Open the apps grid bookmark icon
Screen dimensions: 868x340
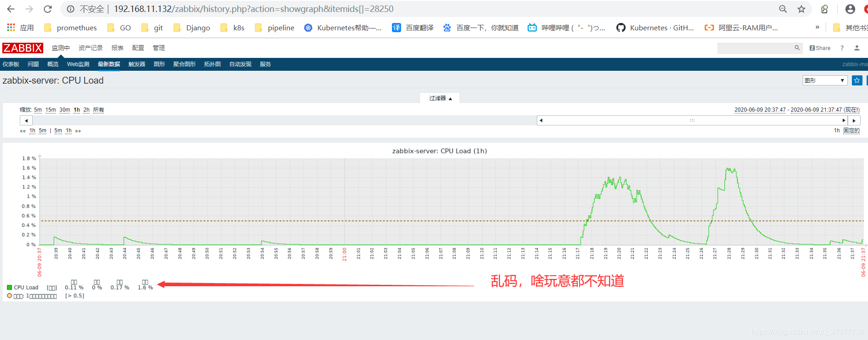tap(11, 28)
